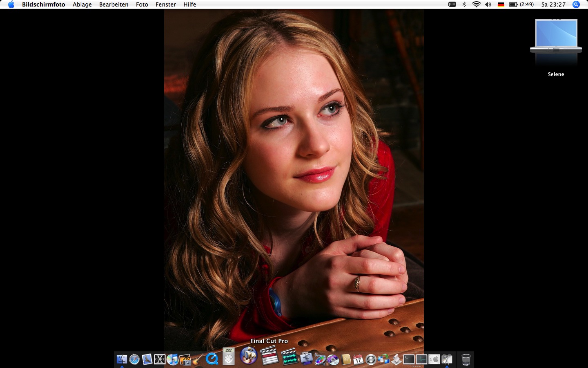Open the Mail stamp icon
The width and height of the screenshot is (588, 368).
point(147,359)
